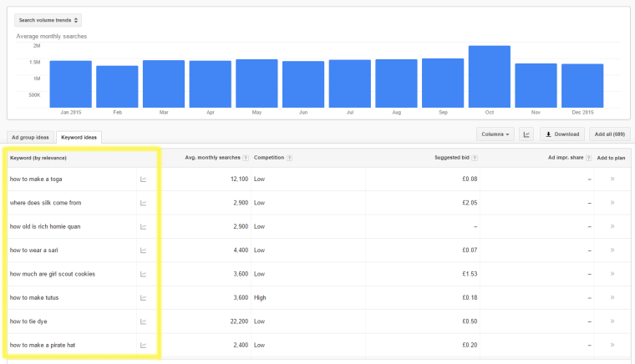Image resolution: width=635 pixels, height=364 pixels.
Task: Click help icon next to Competition
Action: 289,158
